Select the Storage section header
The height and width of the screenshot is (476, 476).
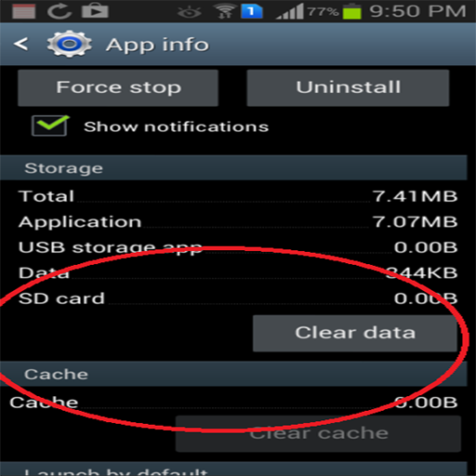click(x=233, y=168)
